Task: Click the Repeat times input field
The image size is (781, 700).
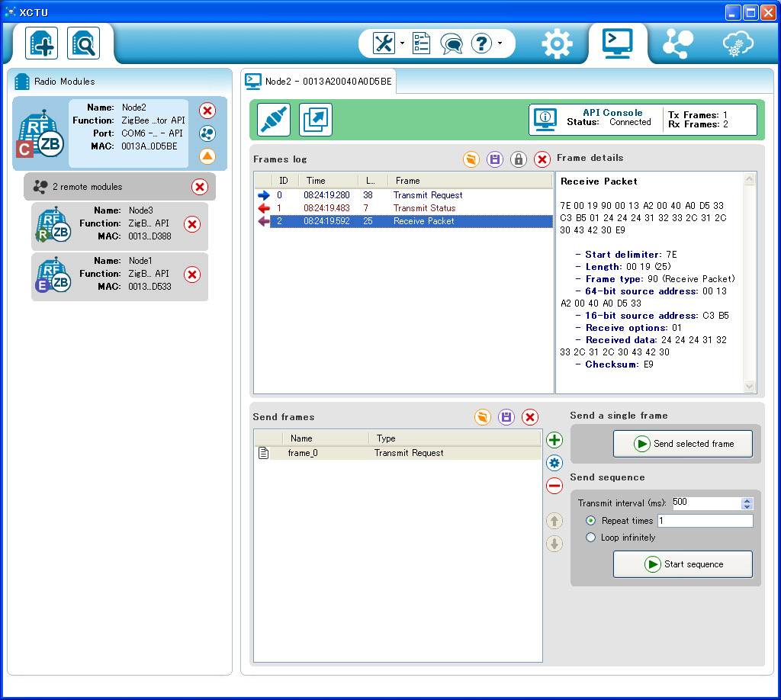Action: coord(705,521)
